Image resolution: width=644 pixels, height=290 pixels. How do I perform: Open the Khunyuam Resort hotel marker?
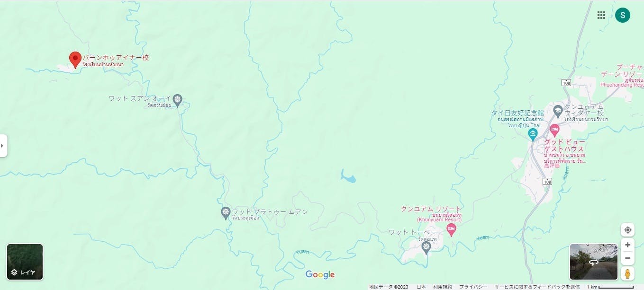451,230
